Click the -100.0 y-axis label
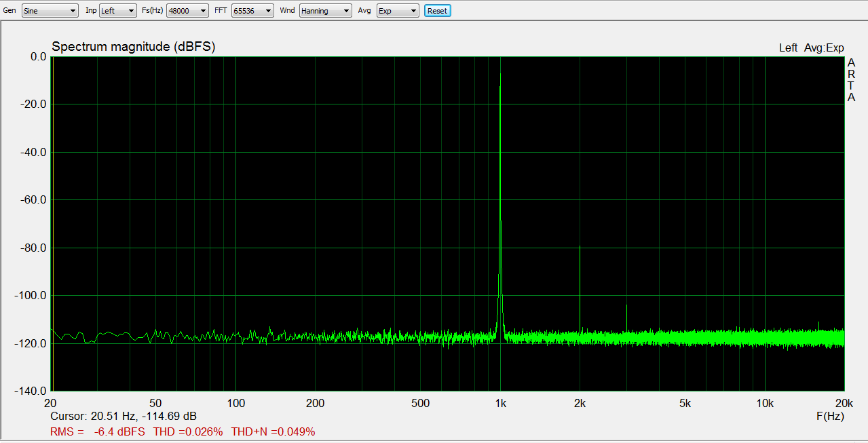This screenshot has width=868, height=443. [x=31, y=296]
